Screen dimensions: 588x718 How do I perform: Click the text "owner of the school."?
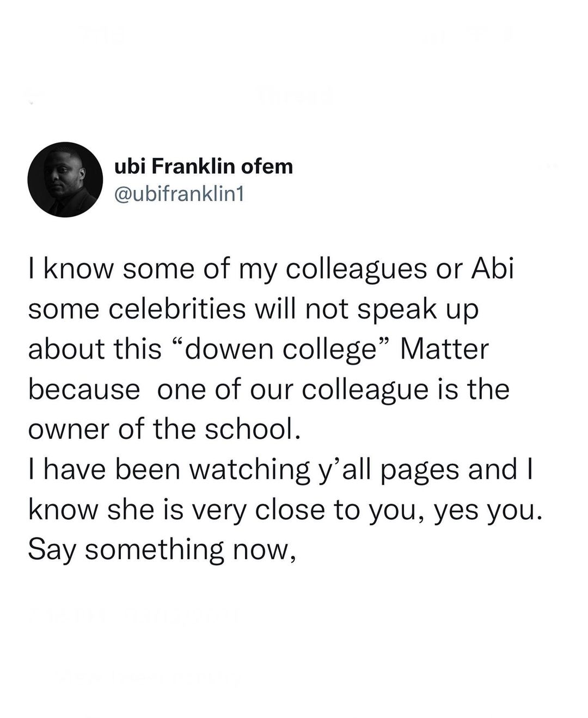[x=164, y=429]
